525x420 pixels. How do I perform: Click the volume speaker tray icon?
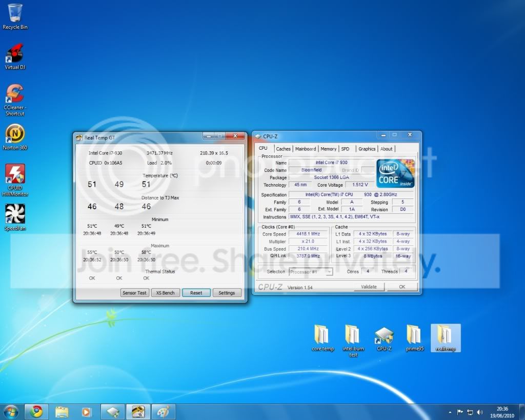479,412
